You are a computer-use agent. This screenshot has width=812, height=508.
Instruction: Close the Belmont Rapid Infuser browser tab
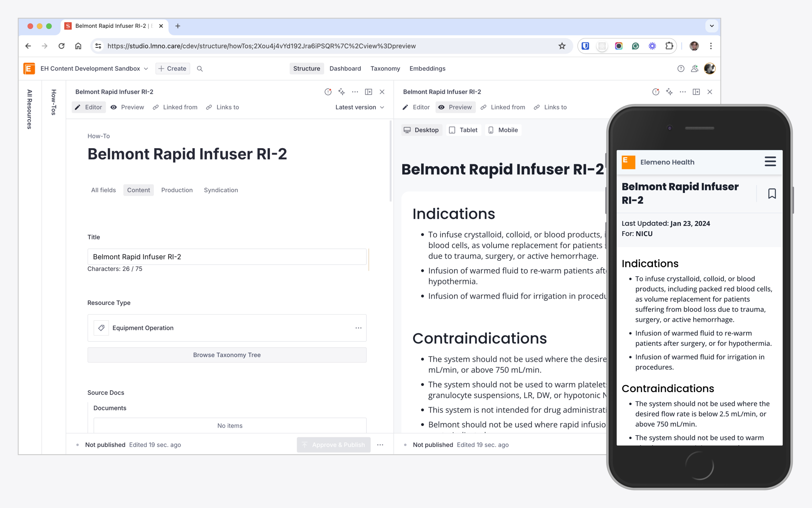161,26
